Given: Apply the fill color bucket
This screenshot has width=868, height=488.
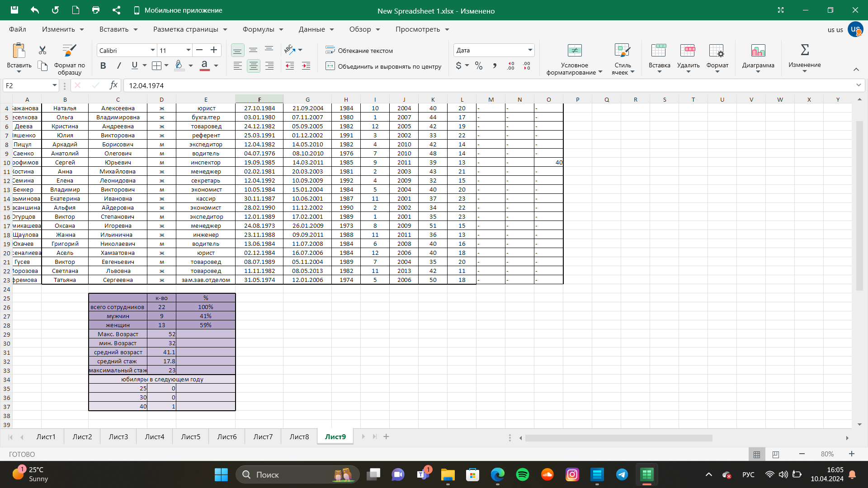Looking at the screenshot, I should coord(179,66).
